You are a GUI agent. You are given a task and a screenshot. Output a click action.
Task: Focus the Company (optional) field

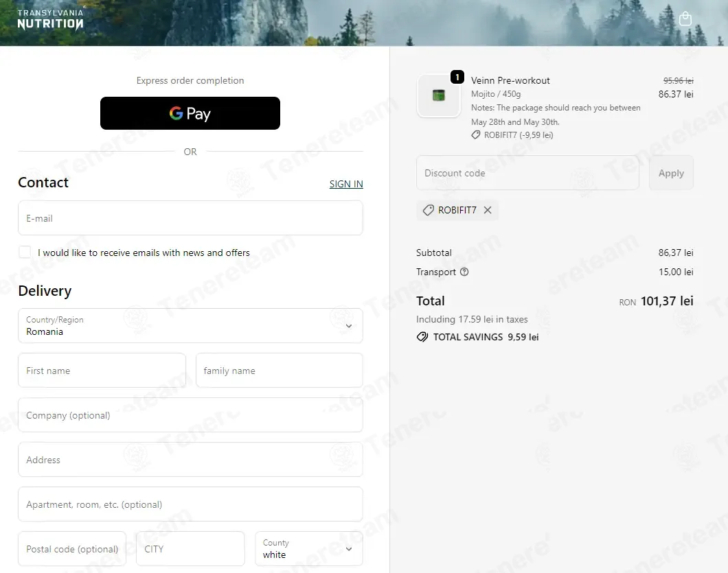pos(190,414)
